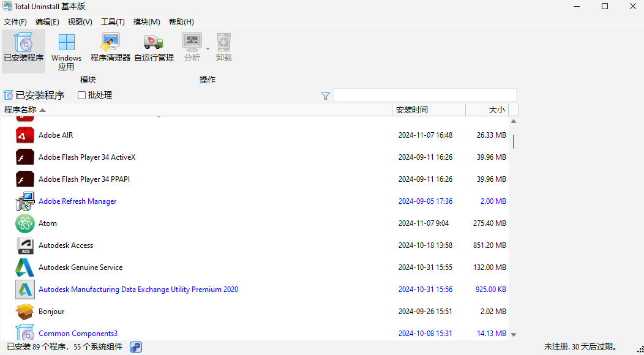Open the 帮助(H) menu
The width and height of the screenshot is (644, 355).
[181, 22]
